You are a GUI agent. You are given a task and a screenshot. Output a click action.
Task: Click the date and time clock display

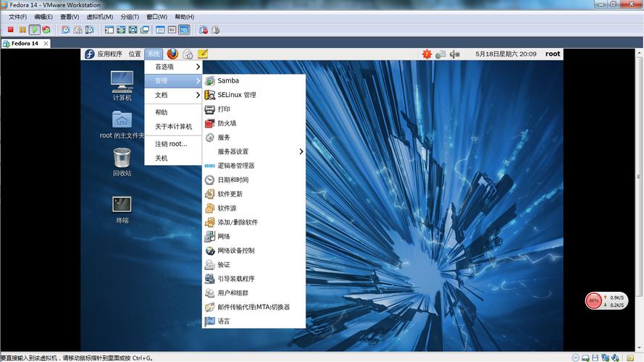(x=506, y=54)
